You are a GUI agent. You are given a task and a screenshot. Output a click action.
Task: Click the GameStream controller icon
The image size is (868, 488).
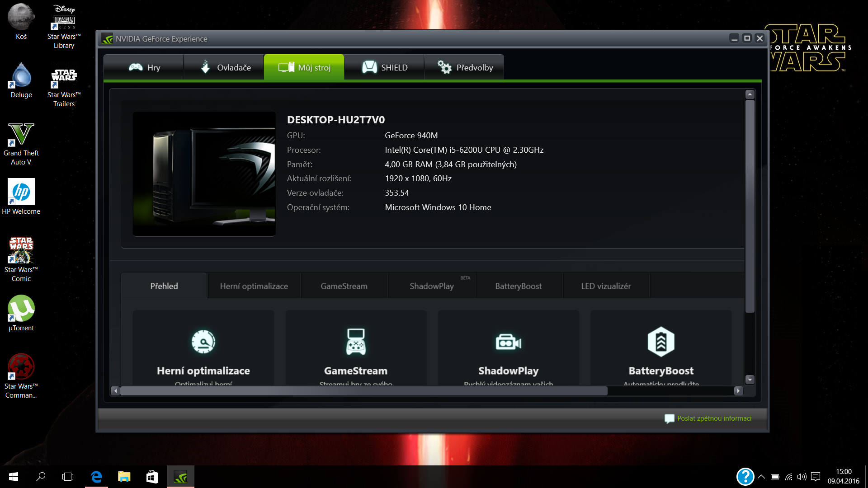point(356,342)
